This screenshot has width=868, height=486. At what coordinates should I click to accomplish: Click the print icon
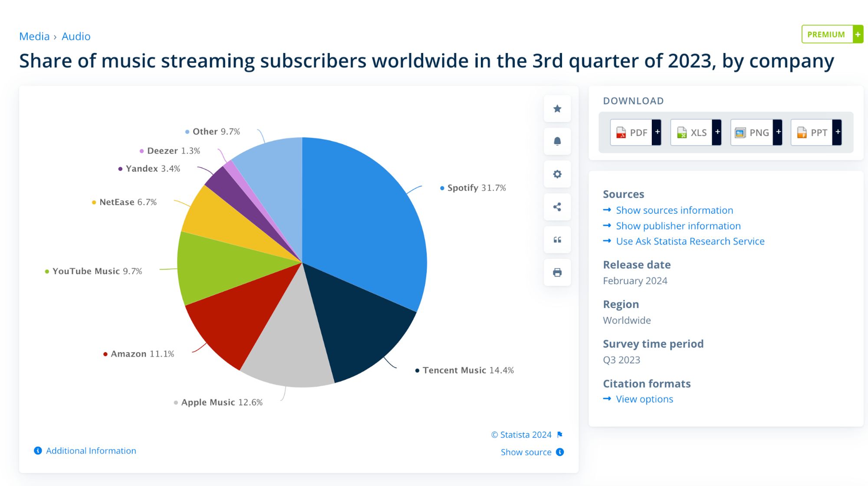(x=557, y=272)
